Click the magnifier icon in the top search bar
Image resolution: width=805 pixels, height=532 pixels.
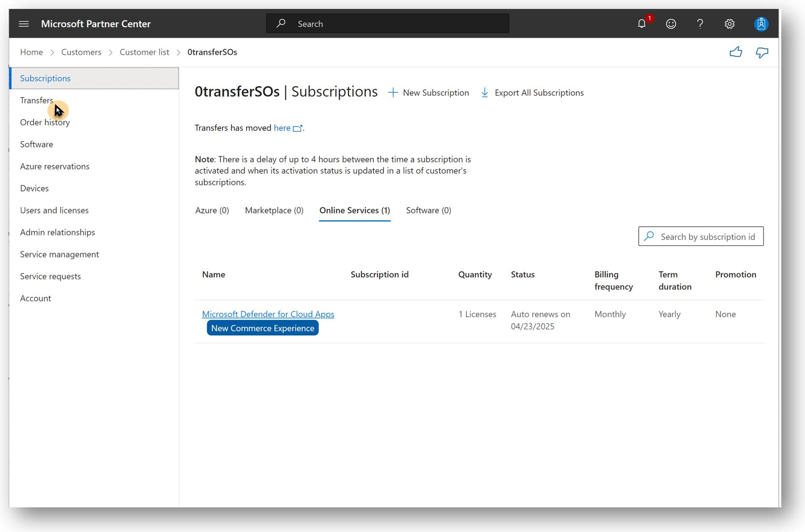pos(281,23)
